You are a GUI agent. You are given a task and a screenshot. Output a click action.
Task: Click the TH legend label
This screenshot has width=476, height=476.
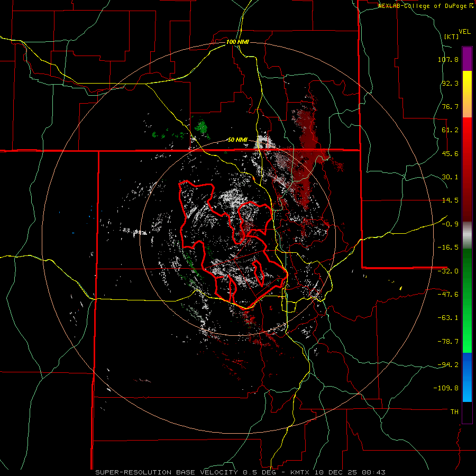coord(454,412)
